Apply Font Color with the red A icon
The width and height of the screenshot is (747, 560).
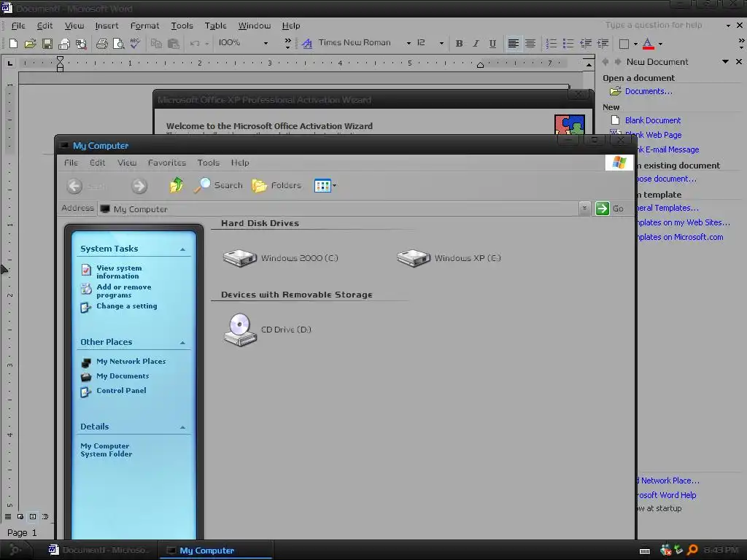648,44
